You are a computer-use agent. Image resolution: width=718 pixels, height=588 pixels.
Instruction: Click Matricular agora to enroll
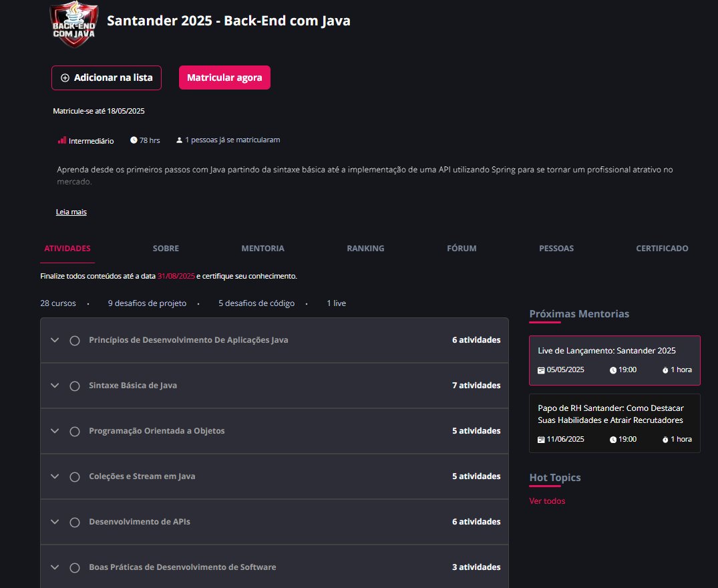click(x=224, y=78)
